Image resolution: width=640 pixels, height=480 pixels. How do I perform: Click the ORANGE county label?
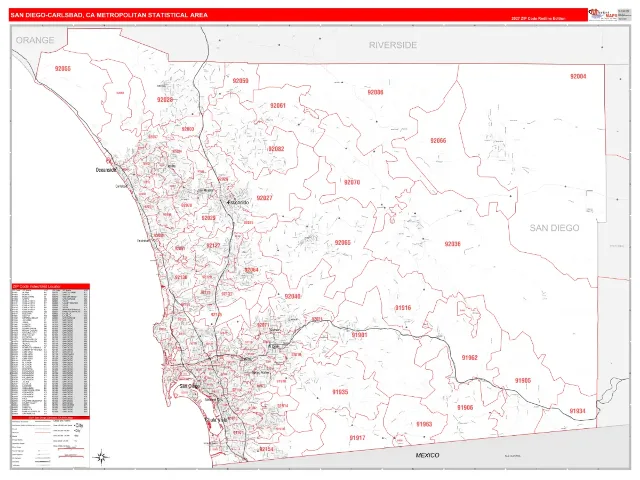(x=35, y=40)
